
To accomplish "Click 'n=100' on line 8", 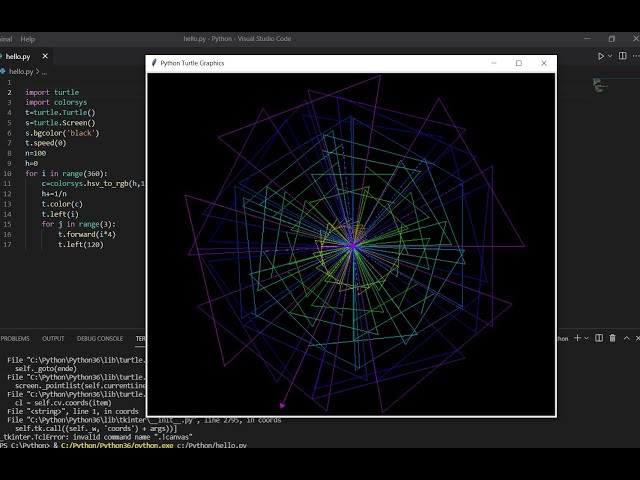I will [36, 153].
